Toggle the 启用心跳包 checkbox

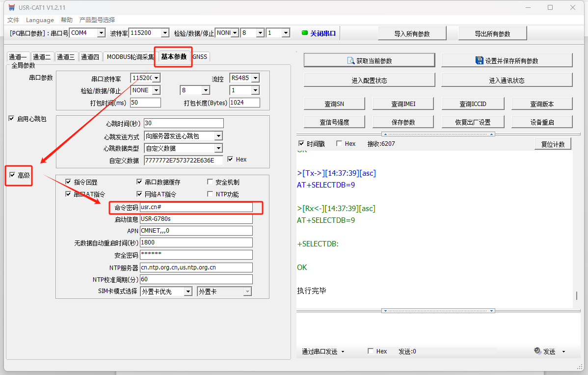[x=11, y=119]
